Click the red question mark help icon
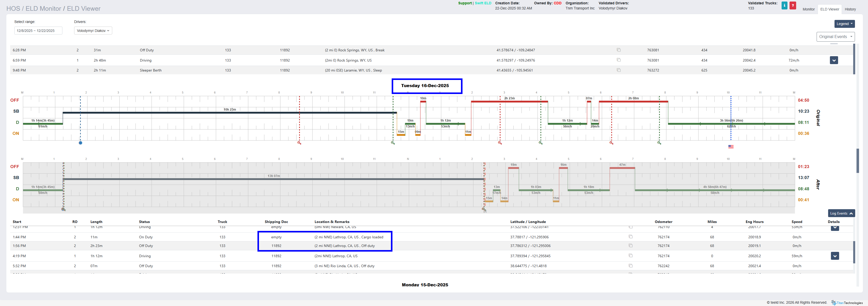Viewport: 868px width, 306px height. [x=793, y=5]
